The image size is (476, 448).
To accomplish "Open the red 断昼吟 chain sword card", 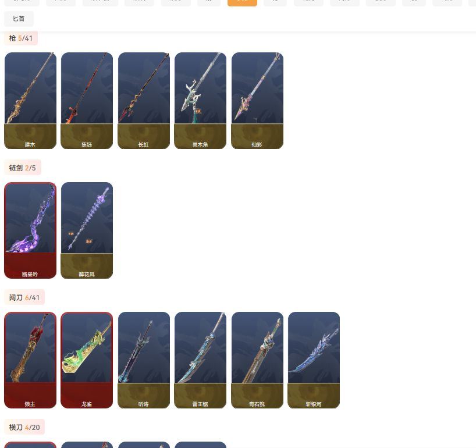I will click(x=30, y=230).
